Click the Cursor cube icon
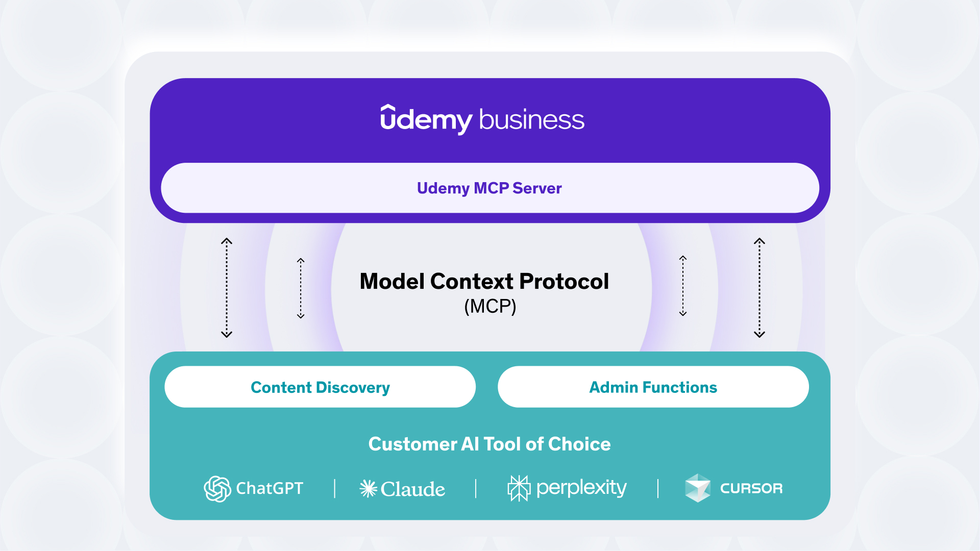This screenshot has height=551, width=980. pos(697,488)
